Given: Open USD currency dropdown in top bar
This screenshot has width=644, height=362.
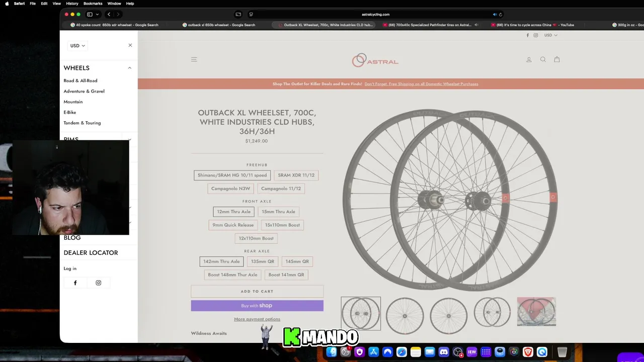Looking at the screenshot, I should coord(550,35).
